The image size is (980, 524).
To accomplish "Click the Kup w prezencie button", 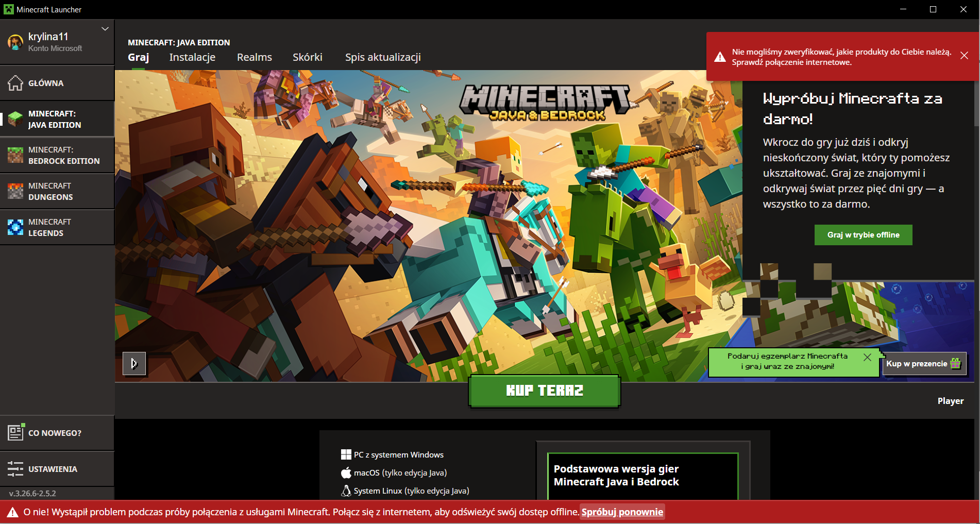I will pyautogui.click(x=923, y=364).
